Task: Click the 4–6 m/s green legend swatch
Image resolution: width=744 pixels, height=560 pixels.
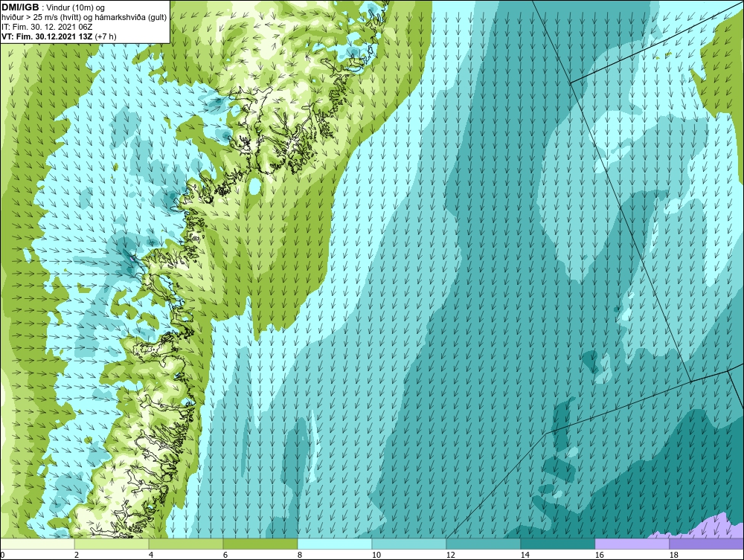Action: (x=186, y=544)
